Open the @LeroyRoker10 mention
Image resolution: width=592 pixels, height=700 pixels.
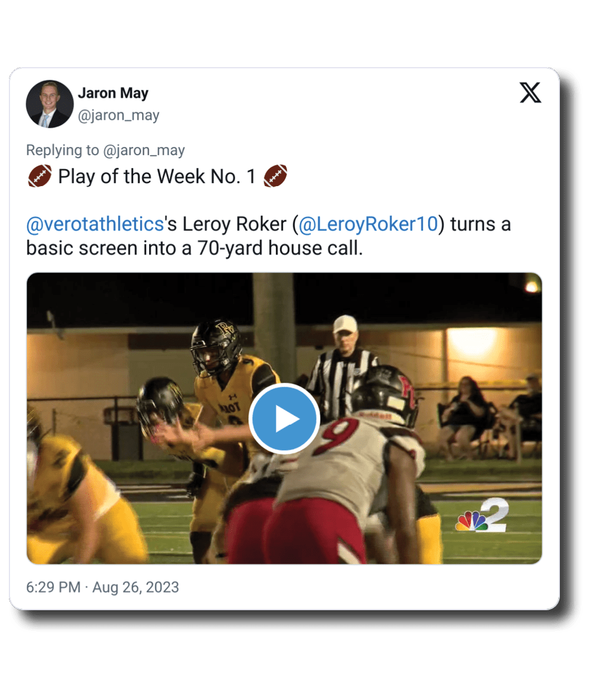[x=368, y=224]
